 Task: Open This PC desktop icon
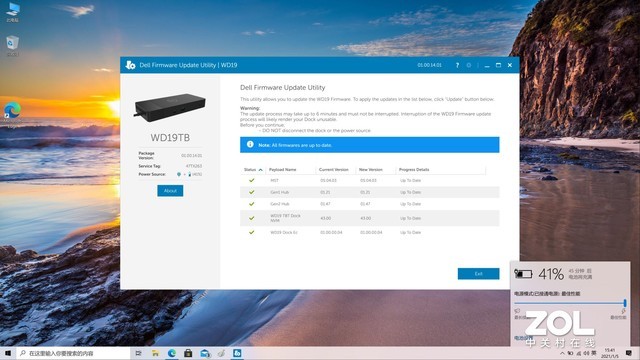[x=13, y=12]
